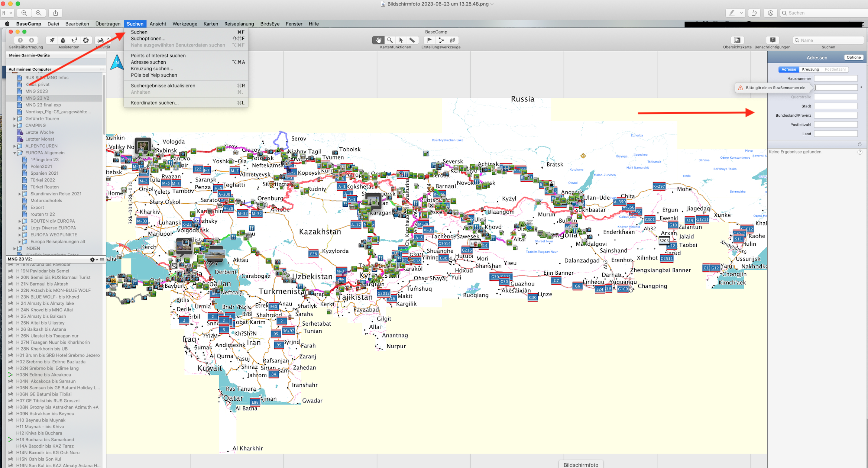Select the new route creation tool
Image resolution: width=868 pixels, height=468 pixels.
tap(441, 40)
